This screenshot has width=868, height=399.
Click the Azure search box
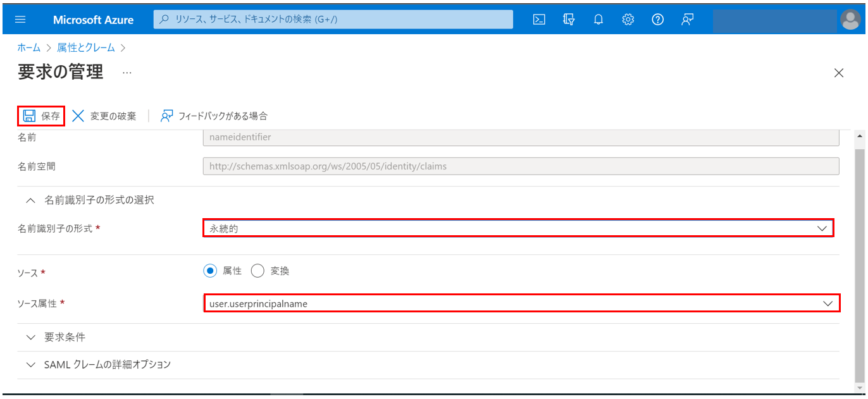click(x=333, y=20)
